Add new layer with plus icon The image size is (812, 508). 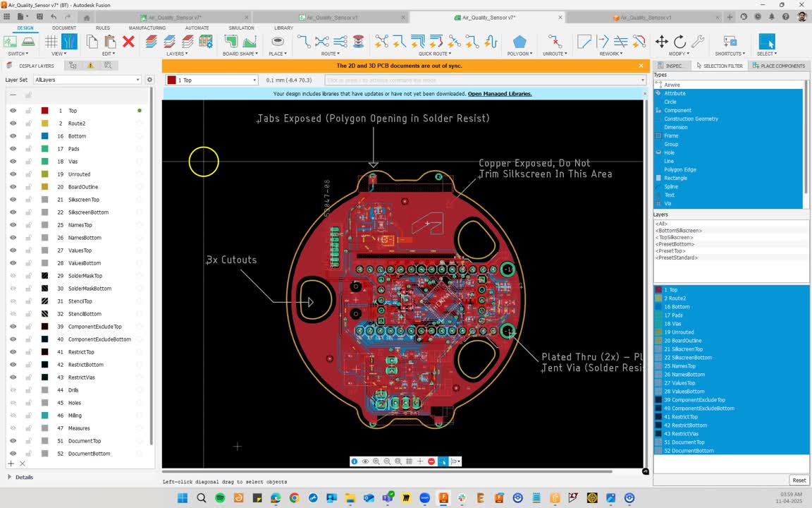[11, 464]
